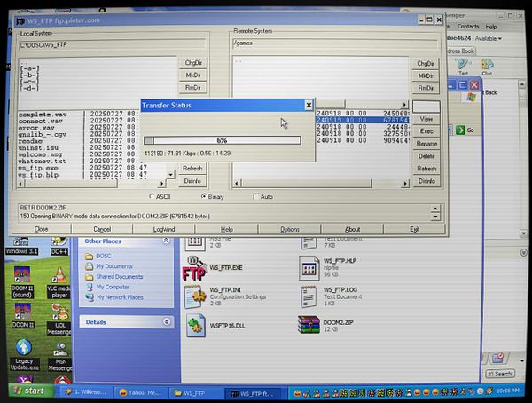Click the local MkDir button
This screenshot has width=532, height=403.
(x=193, y=75)
